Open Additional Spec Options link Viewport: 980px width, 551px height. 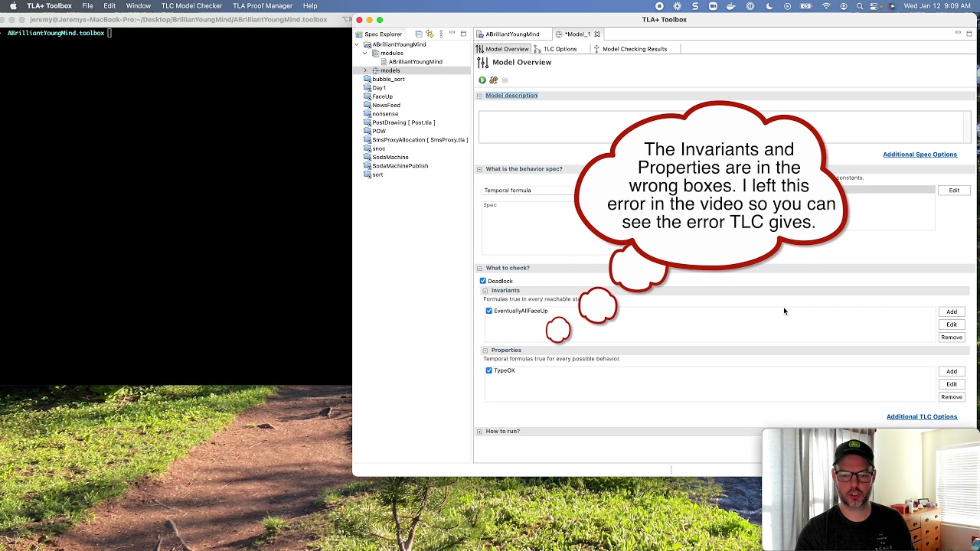click(920, 155)
